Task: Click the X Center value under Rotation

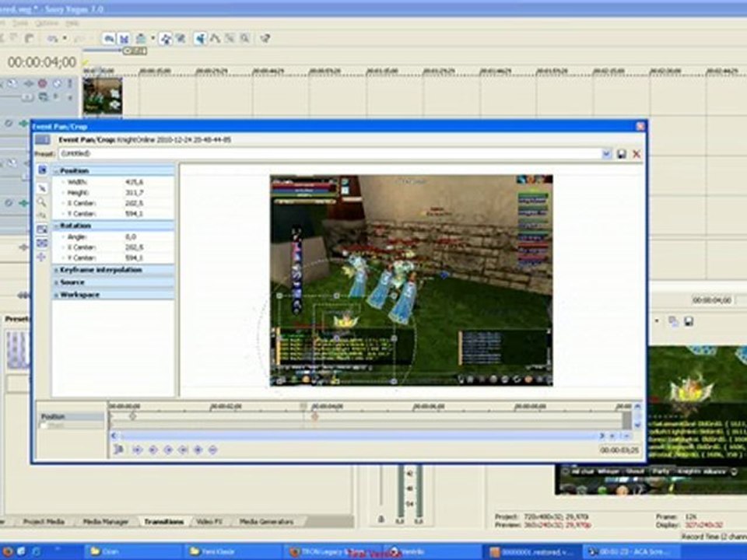Action: [135, 247]
